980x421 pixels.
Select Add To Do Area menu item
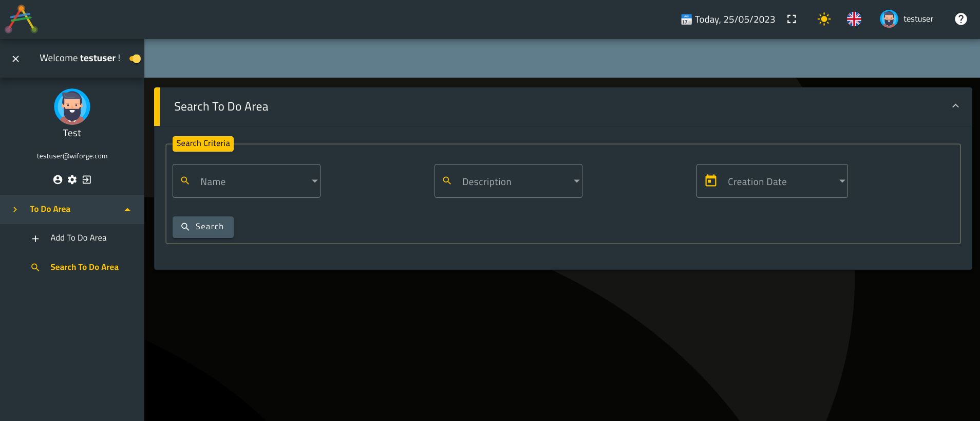tap(78, 238)
